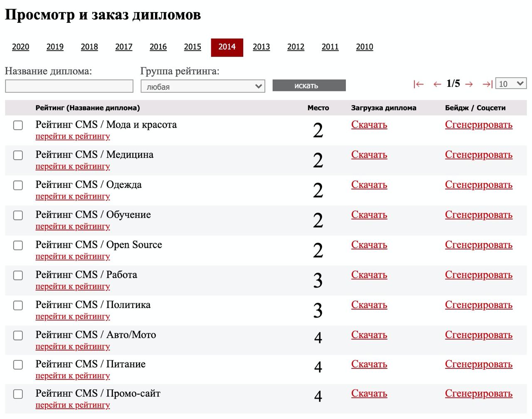Expand the items-per-page dropdown
The width and height of the screenshot is (532, 419).
[x=511, y=84]
